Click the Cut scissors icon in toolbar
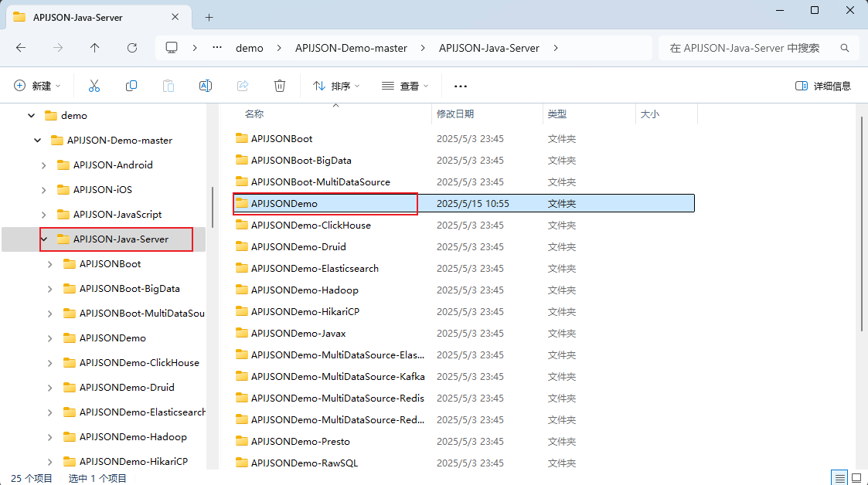The width and height of the screenshot is (868, 485). pos(94,86)
